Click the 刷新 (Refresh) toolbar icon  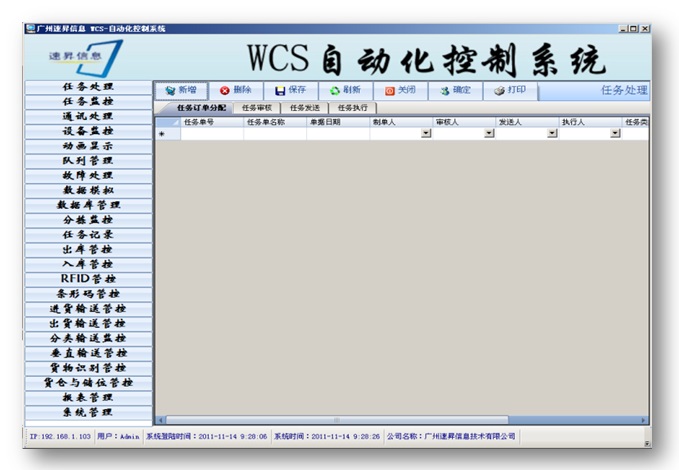tap(335, 90)
